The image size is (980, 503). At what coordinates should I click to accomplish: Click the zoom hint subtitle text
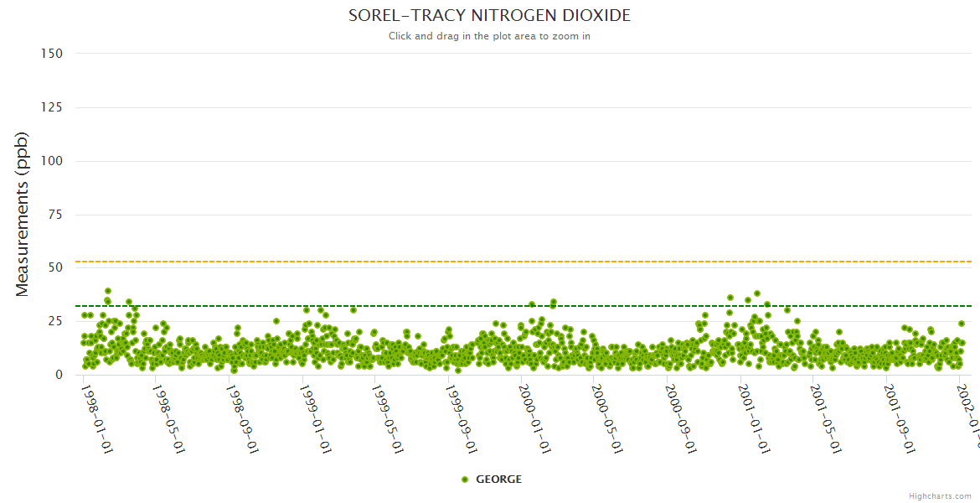490,36
